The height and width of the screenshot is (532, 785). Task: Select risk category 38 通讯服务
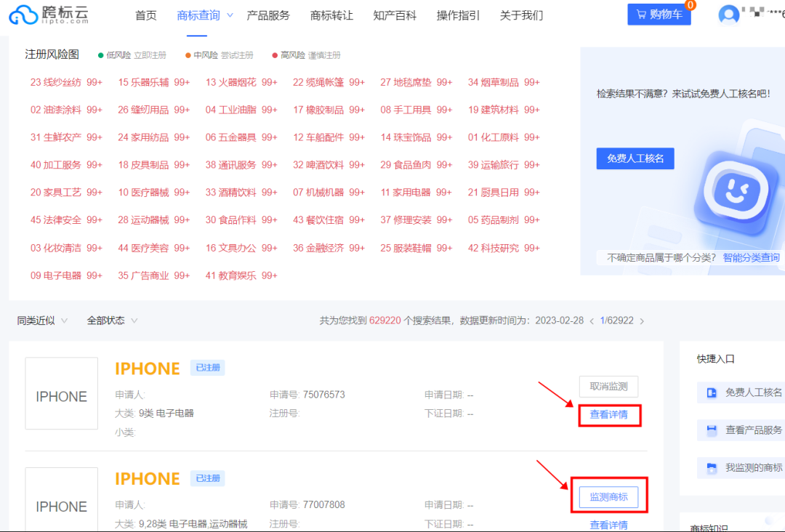(x=241, y=165)
